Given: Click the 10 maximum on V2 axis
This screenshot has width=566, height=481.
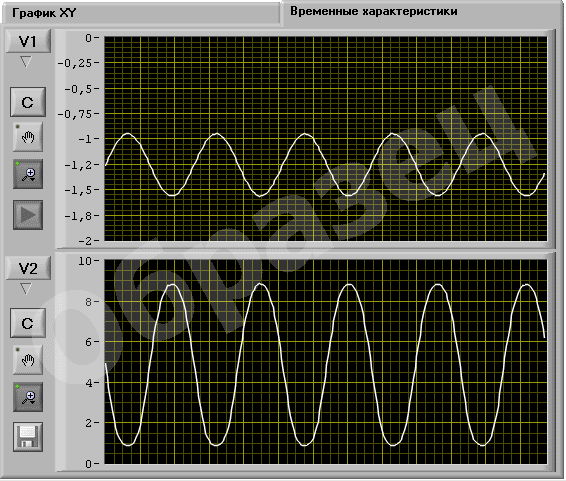Looking at the screenshot, I should [x=85, y=261].
